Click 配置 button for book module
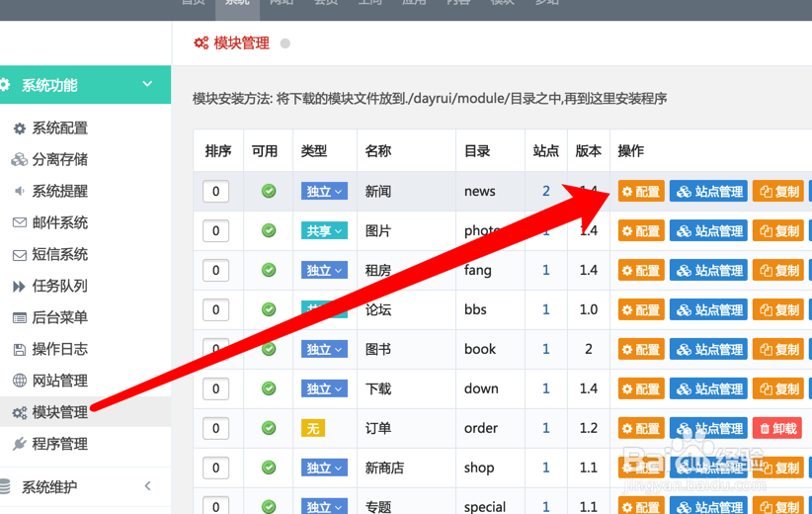Image resolution: width=812 pixels, height=514 pixels. (641, 349)
